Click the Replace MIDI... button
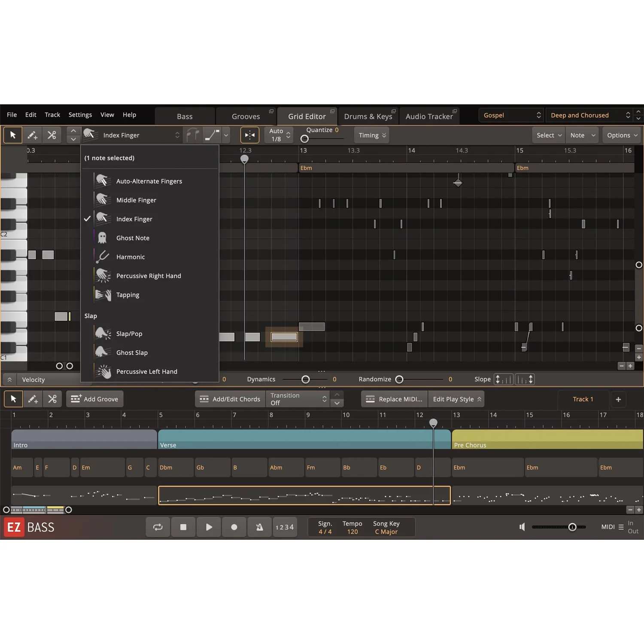This screenshot has height=644, width=644. [395, 399]
